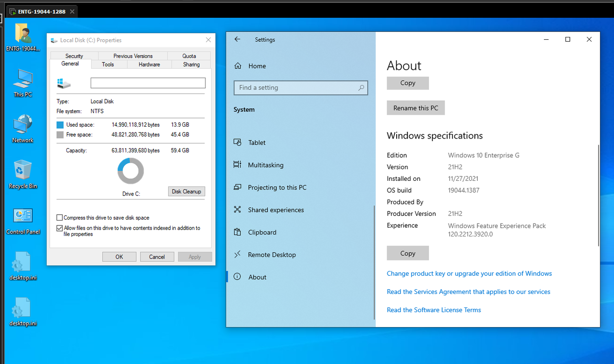Switch to the Sharing tab
The width and height of the screenshot is (614, 364).
point(191,64)
